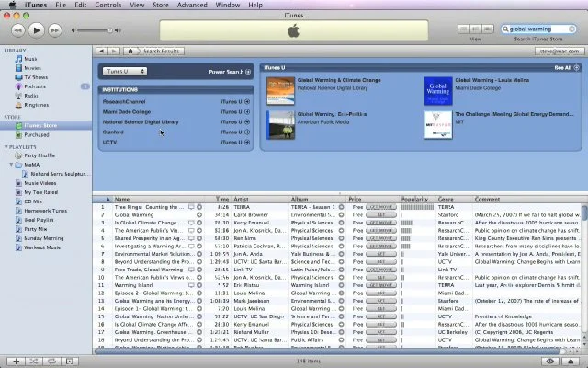Sort by the Genre column
The height and width of the screenshot is (368, 588).
454,199
